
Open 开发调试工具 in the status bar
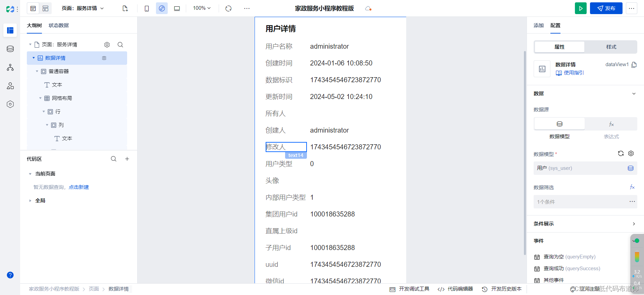point(410,289)
